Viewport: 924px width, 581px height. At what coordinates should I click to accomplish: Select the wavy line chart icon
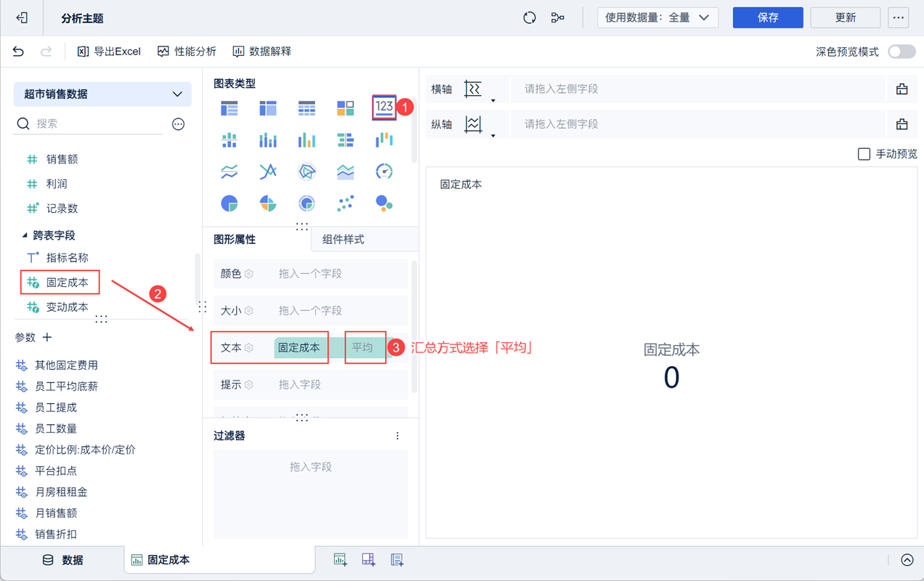point(230,171)
